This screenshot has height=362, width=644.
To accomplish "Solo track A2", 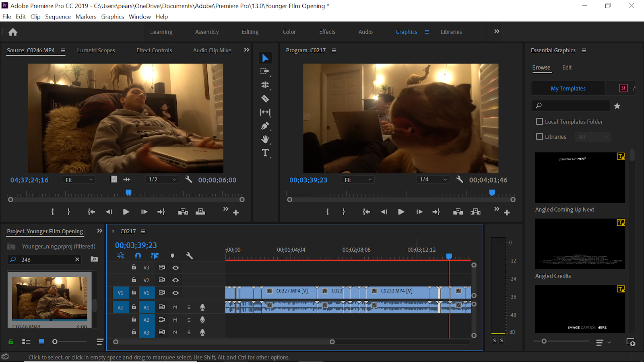I will [x=189, y=320].
